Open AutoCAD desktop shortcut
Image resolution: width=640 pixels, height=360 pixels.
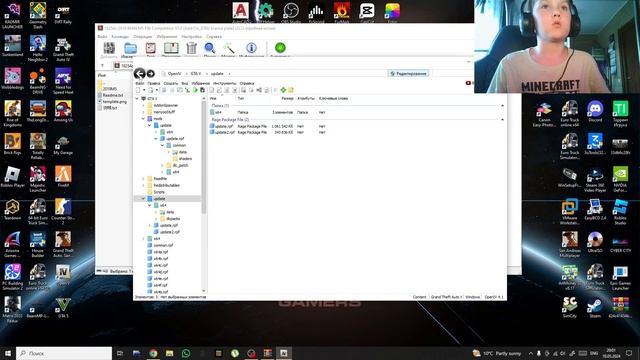click(241, 12)
